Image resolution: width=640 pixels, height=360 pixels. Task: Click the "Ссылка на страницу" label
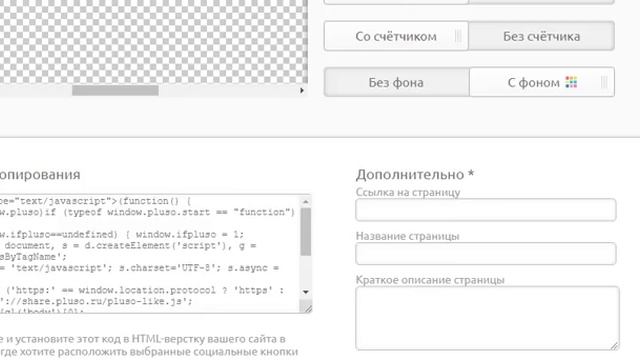[408, 192]
